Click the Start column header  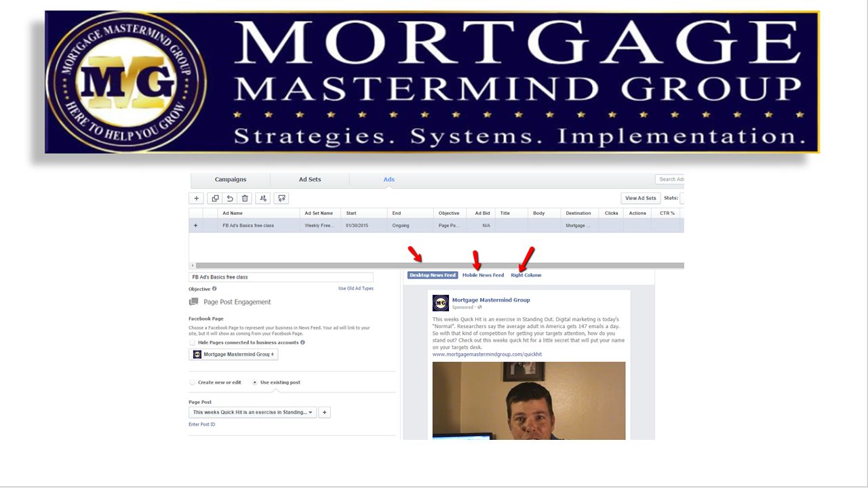click(x=366, y=213)
